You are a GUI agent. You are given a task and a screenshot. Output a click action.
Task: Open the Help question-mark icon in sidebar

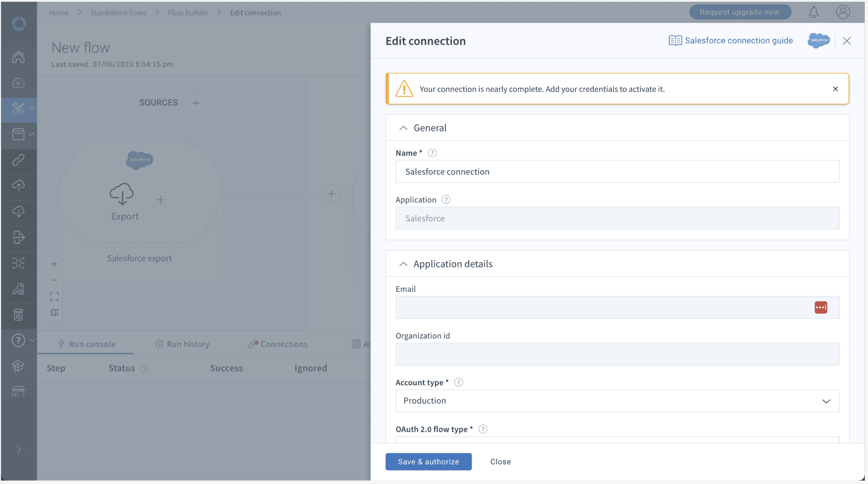[x=19, y=340]
